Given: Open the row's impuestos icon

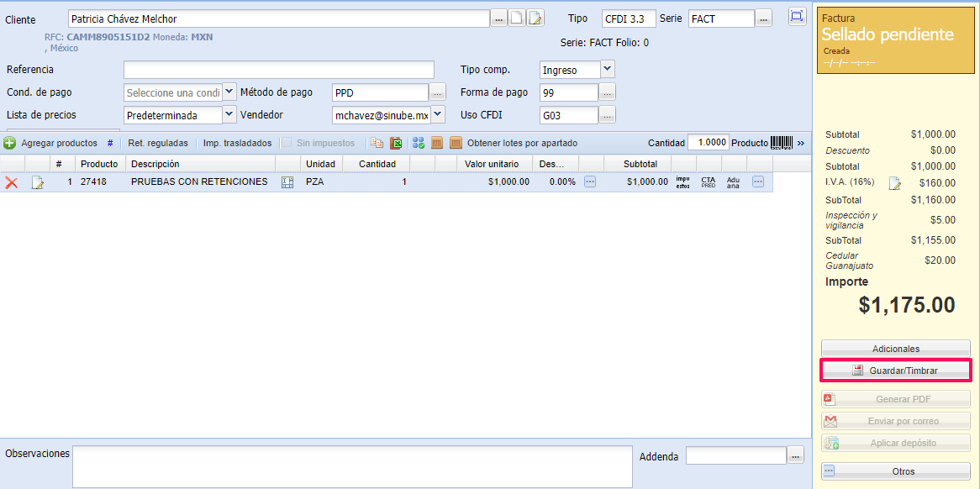Looking at the screenshot, I should 682,181.
